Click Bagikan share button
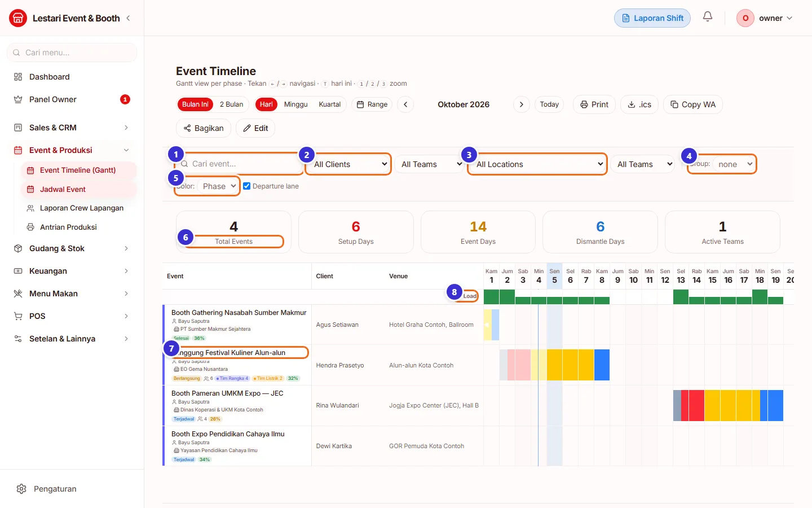This screenshot has width=812, height=508. [204, 128]
